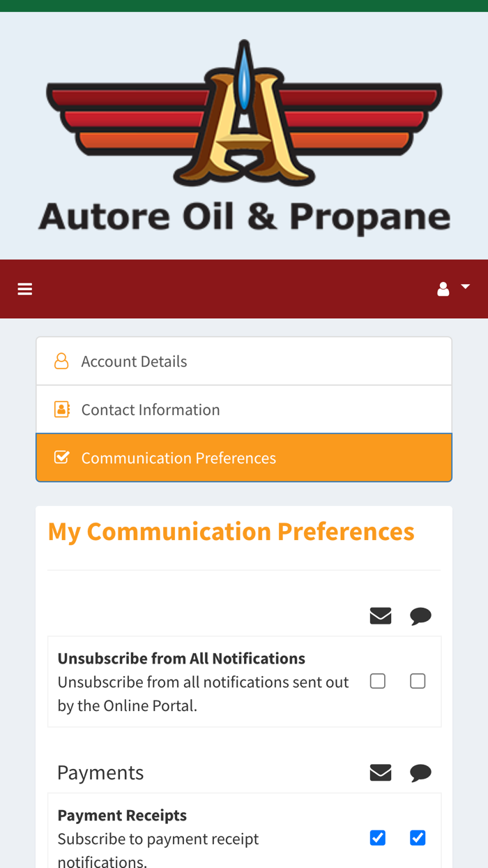Click the My Communication Preferences heading
488x868 pixels.
[231, 531]
